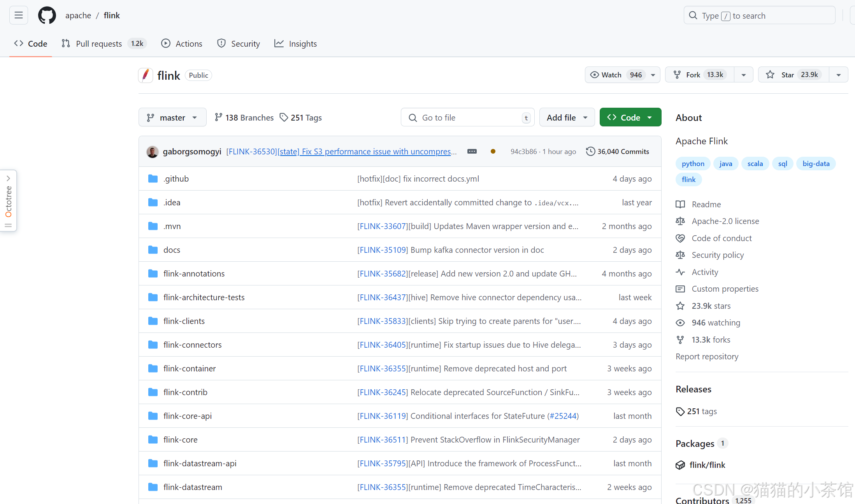
Task: Open pull request #25244 link
Action: (x=563, y=416)
